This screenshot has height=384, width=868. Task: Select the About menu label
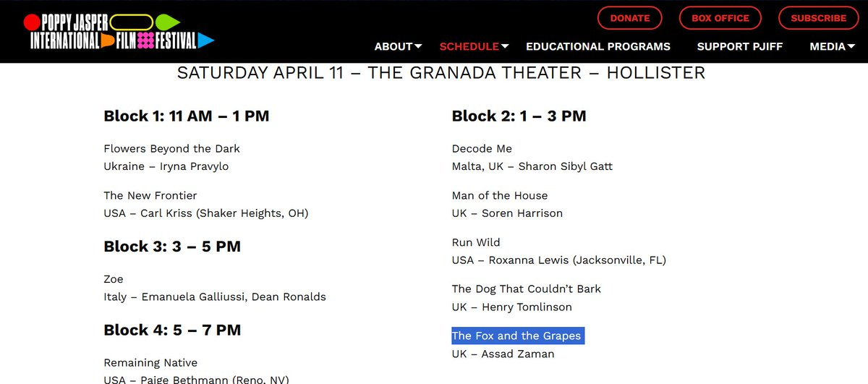click(393, 46)
